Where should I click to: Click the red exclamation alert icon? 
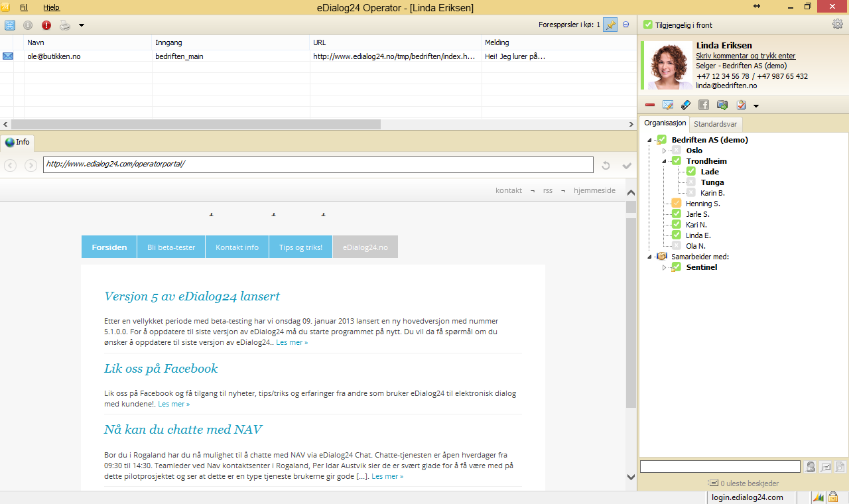coord(46,25)
